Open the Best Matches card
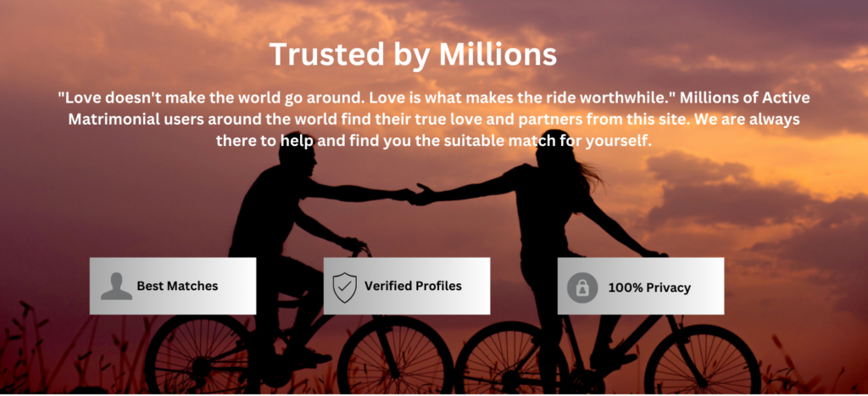 click(173, 286)
